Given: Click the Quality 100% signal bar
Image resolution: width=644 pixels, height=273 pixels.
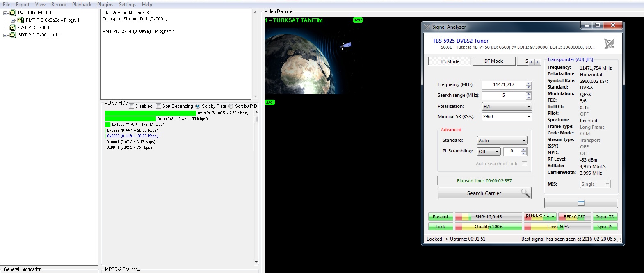Looking at the screenshot, I should tap(488, 227).
